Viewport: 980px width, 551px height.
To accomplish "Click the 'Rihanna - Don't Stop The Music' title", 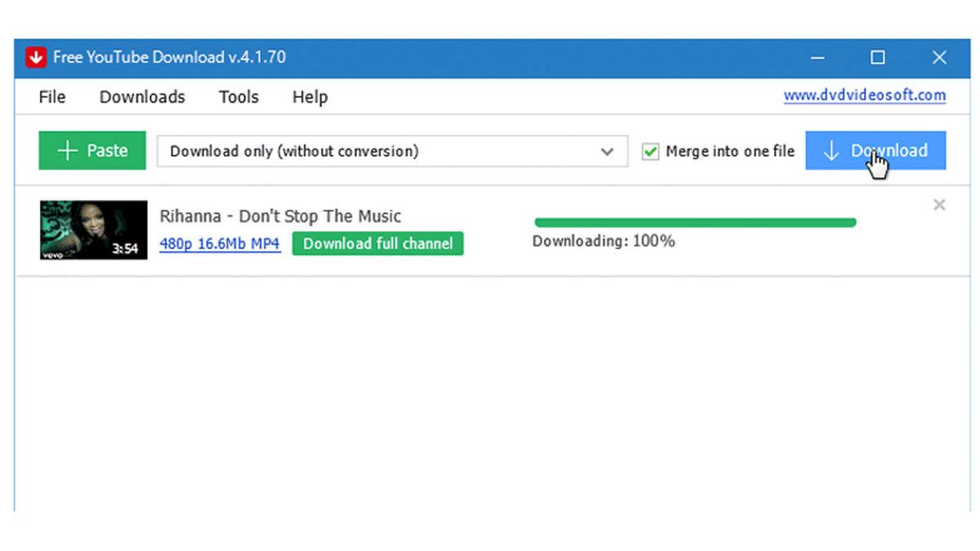I will [280, 216].
